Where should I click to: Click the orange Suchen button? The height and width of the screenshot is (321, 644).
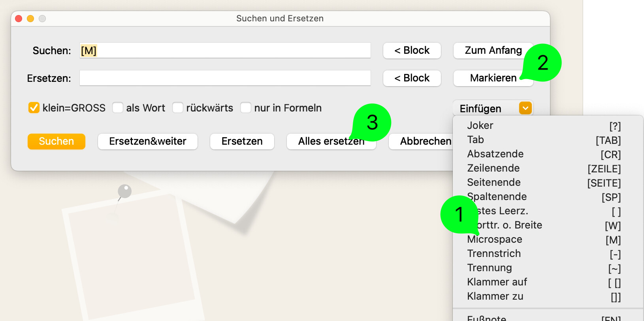(56, 141)
